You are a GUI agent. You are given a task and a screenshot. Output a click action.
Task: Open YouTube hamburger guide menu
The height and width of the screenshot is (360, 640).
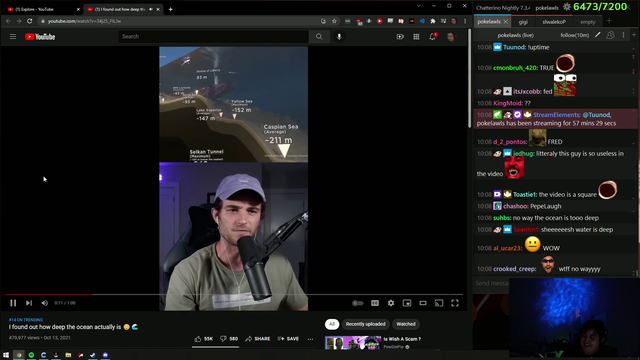click(13, 37)
